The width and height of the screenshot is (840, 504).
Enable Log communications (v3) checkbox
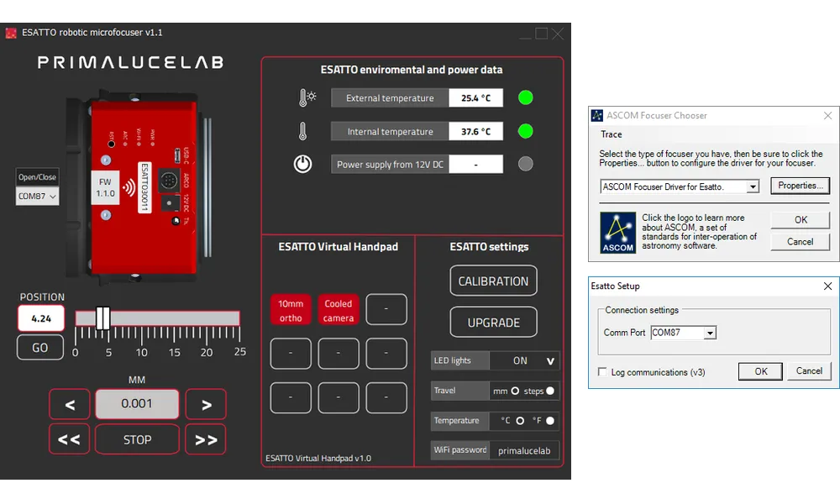602,372
